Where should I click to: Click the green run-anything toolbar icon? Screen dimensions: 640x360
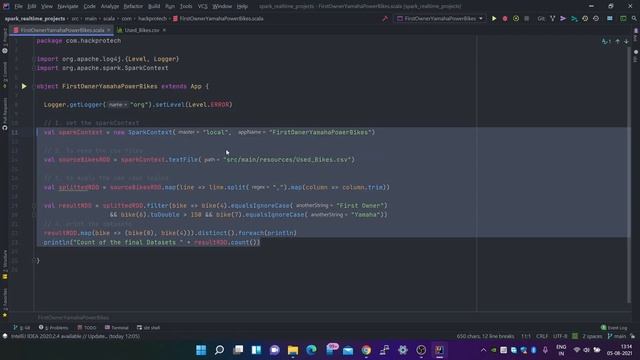(x=623, y=18)
